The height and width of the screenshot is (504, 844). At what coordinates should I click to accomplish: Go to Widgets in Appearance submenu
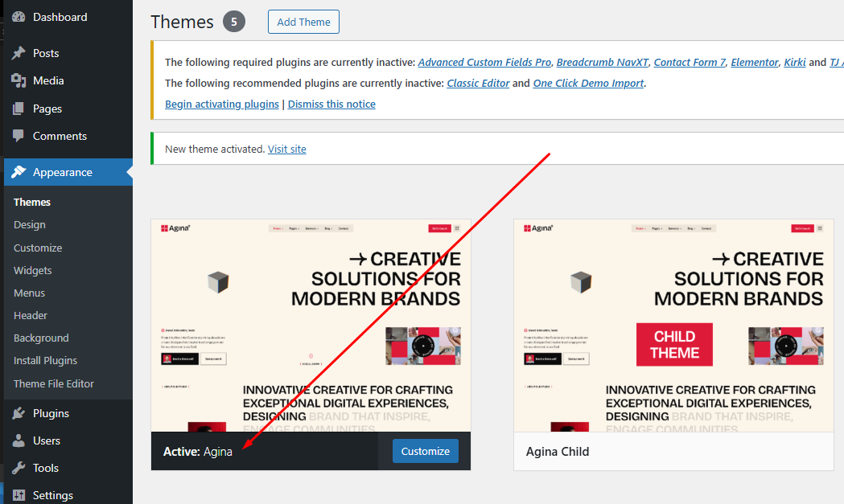[33, 270]
